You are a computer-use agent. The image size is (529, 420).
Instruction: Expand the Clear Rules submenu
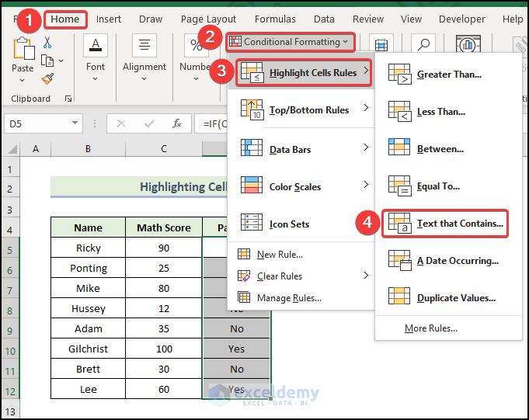coord(301,276)
